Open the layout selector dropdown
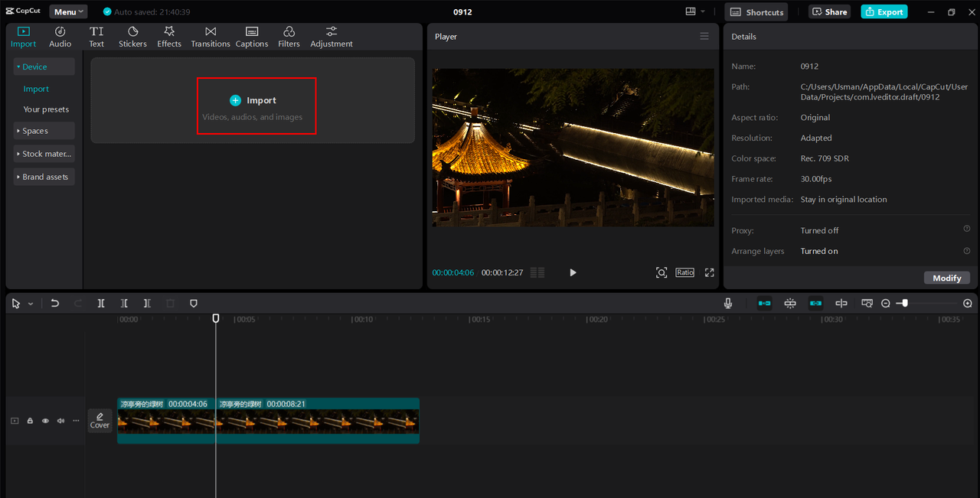 coord(695,11)
